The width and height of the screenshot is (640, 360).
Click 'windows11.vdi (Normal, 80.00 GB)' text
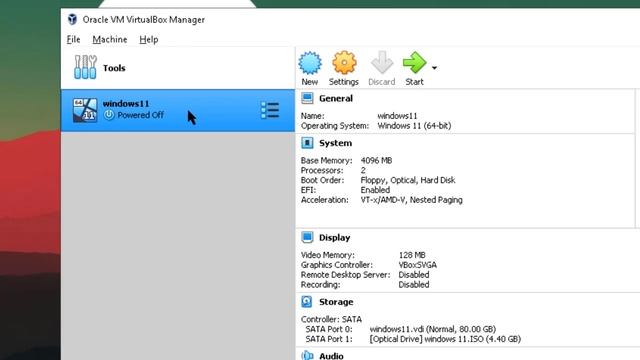433,329
